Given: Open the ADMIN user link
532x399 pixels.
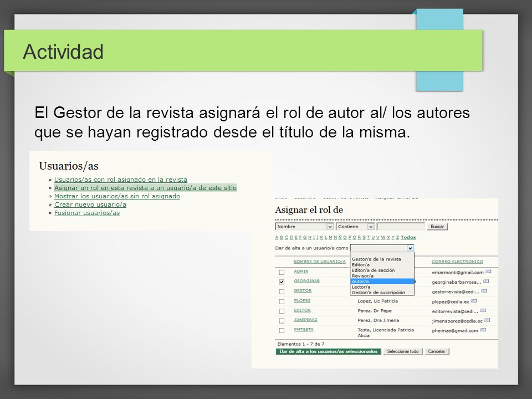Looking at the screenshot, I should pos(301,272).
